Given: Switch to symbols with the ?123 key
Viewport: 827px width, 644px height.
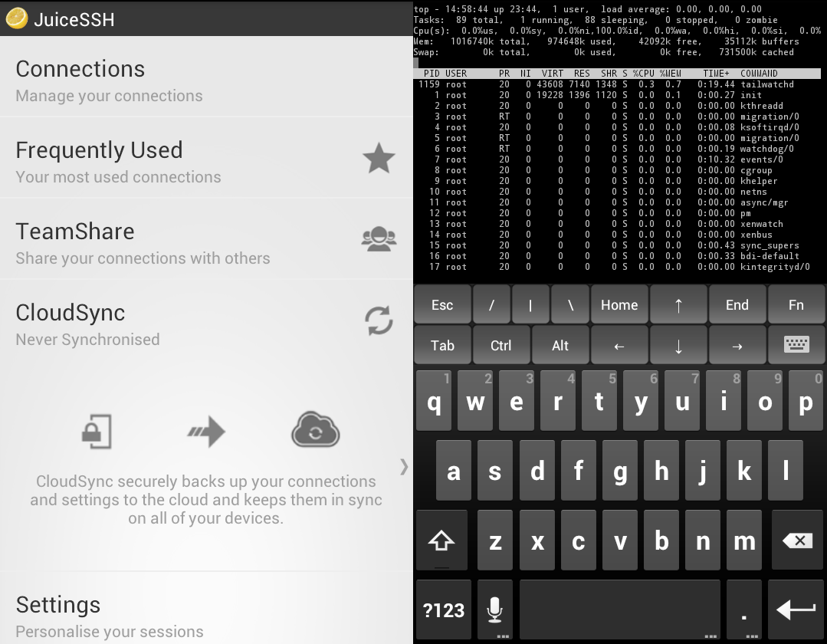Looking at the screenshot, I should [x=443, y=608].
